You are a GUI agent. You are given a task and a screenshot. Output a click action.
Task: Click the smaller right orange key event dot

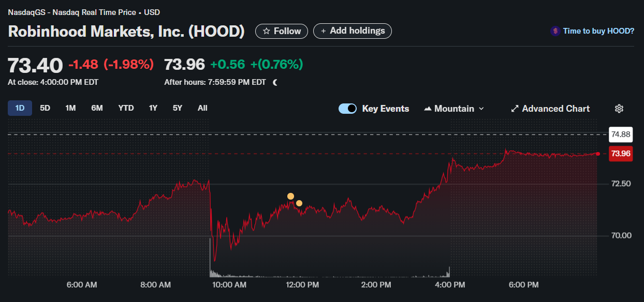click(299, 203)
